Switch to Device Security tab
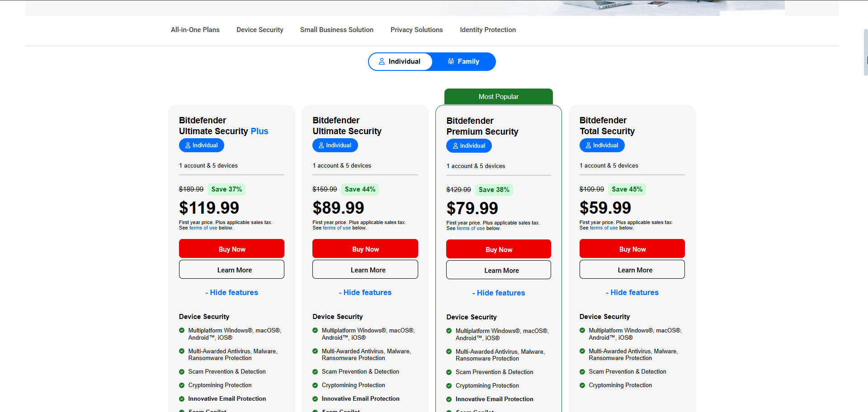 (259, 30)
